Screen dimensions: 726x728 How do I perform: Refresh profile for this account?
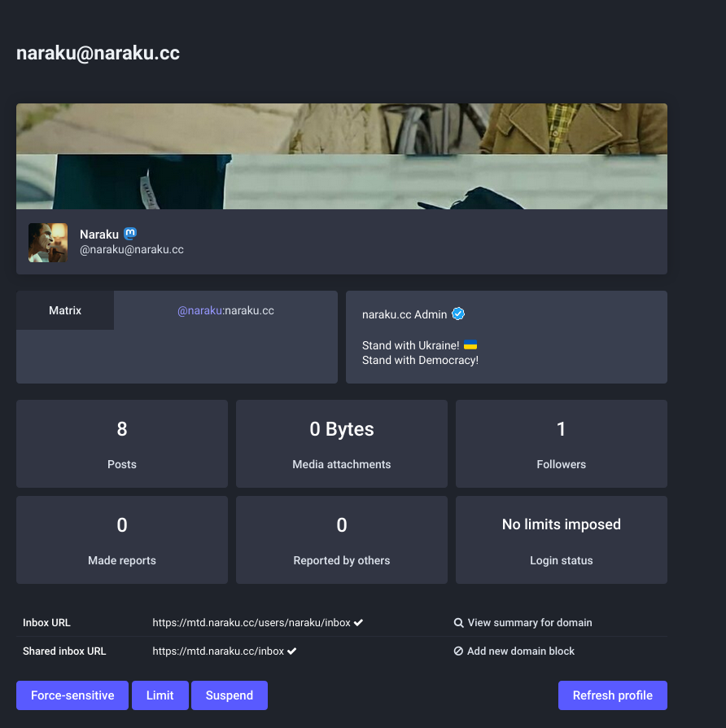(x=612, y=695)
